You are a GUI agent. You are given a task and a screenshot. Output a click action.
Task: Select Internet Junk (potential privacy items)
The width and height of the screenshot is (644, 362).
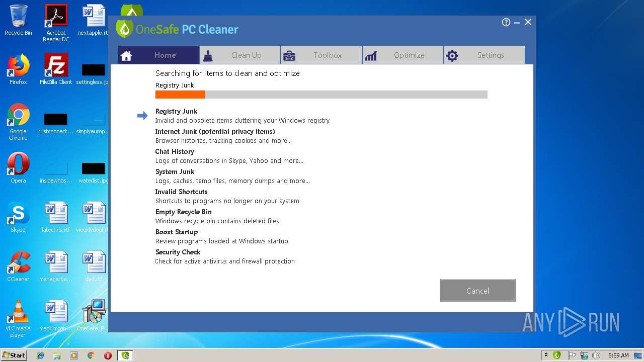215,131
